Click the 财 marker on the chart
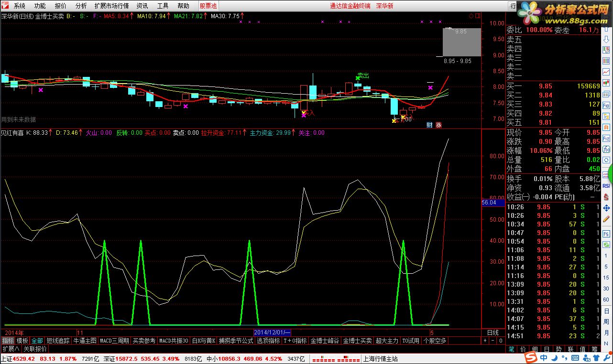This screenshot has width=613, height=364. (429, 125)
